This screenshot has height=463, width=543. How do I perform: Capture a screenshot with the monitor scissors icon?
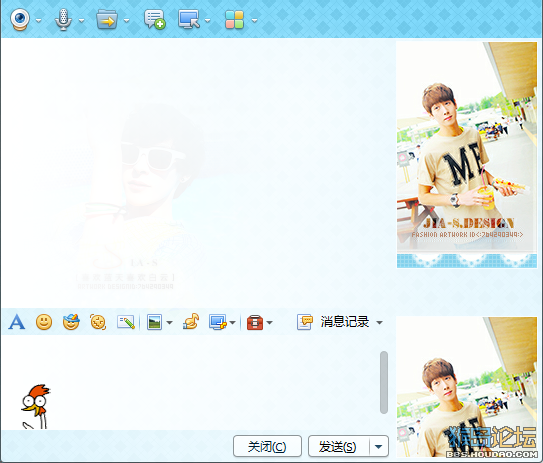click(218, 322)
